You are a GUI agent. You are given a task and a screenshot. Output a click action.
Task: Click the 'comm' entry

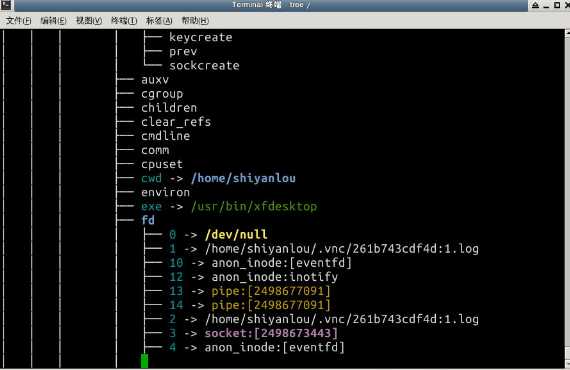pos(155,150)
